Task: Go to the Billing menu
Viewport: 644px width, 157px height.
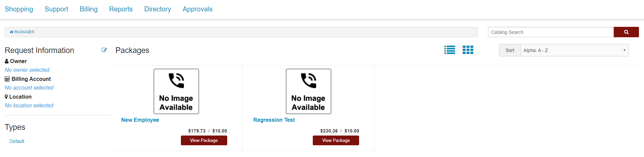Action: point(89,9)
